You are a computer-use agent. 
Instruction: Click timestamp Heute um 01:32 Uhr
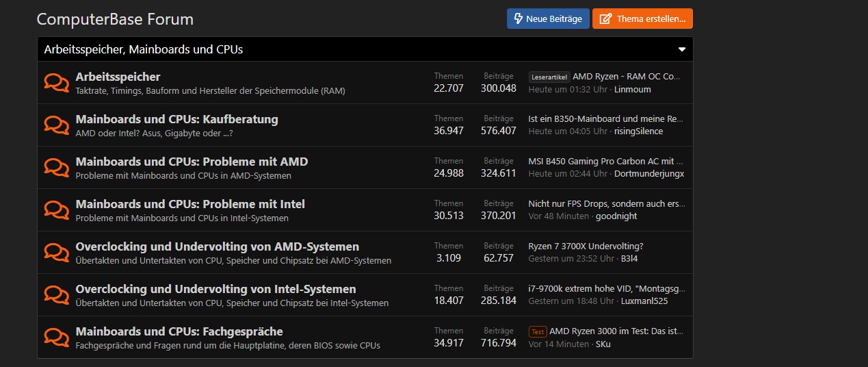(568, 90)
